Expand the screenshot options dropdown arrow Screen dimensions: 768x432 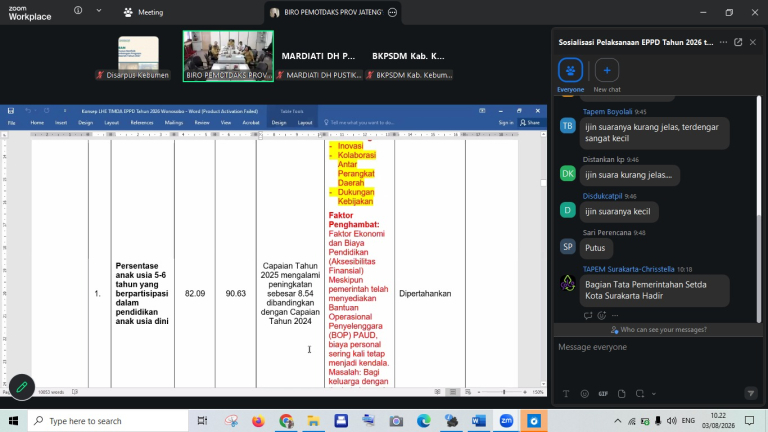[x=653, y=394]
